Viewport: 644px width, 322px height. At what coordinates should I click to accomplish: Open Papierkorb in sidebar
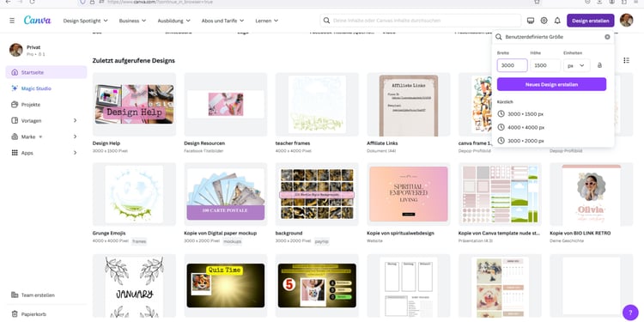[x=46, y=314]
